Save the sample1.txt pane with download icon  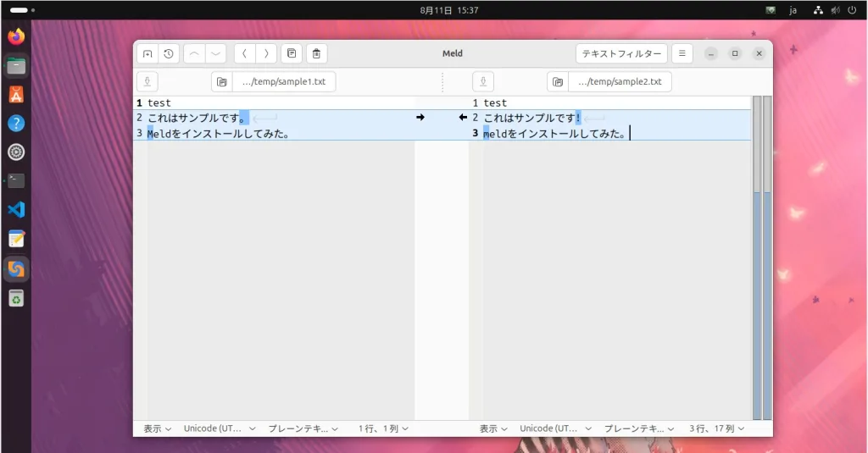pyautogui.click(x=147, y=82)
